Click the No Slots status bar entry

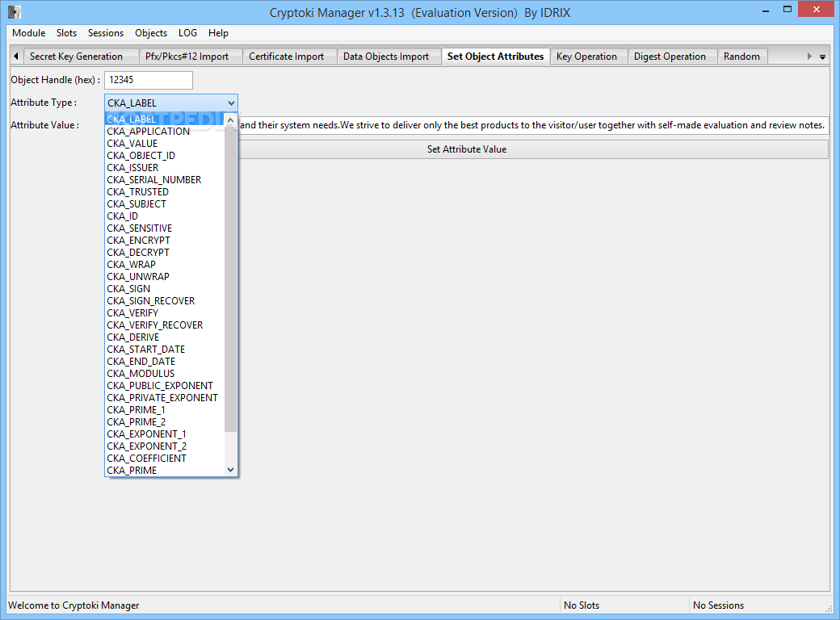point(582,605)
